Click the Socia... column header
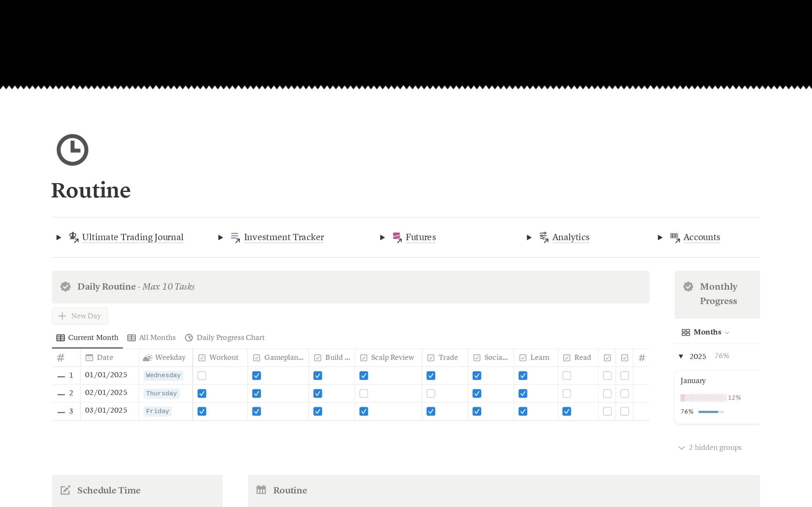This screenshot has height=507, width=812. [x=491, y=358]
